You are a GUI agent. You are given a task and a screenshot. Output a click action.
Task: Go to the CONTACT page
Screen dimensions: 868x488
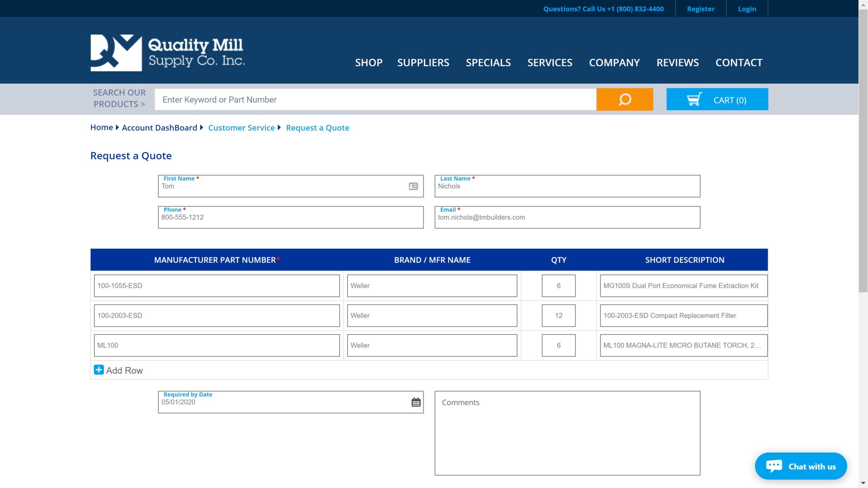[738, 63]
